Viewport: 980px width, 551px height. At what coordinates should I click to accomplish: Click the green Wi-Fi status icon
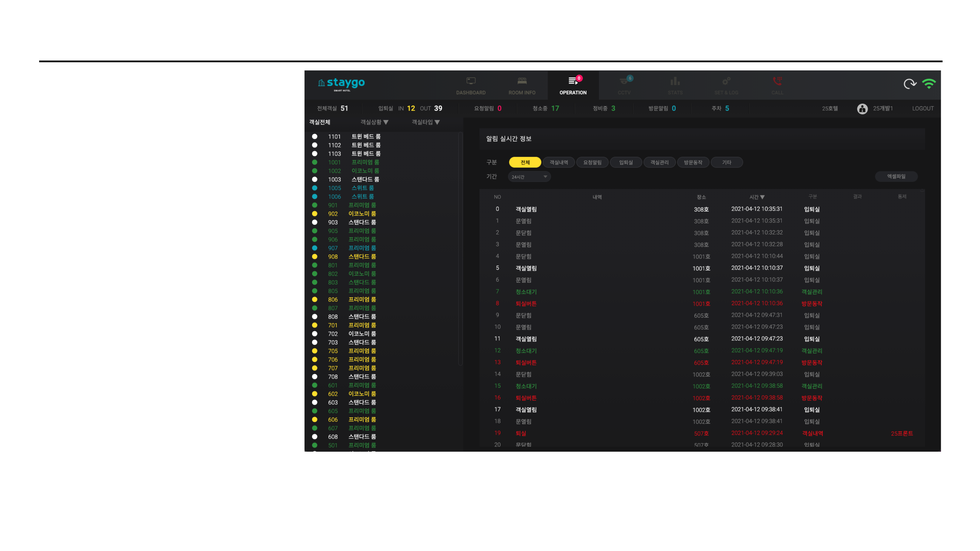point(929,84)
